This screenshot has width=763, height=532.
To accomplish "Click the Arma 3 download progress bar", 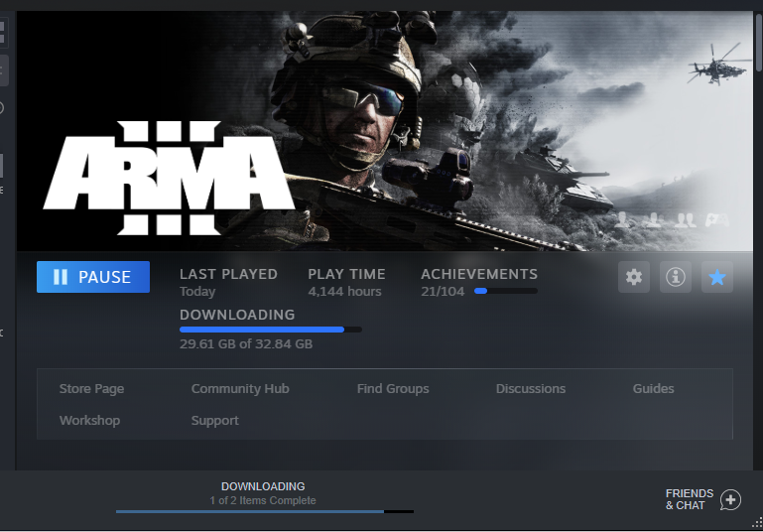I will click(271, 330).
